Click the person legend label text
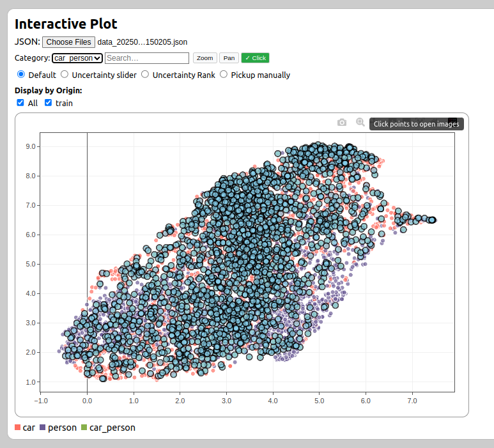The image size is (494, 448). (62, 428)
